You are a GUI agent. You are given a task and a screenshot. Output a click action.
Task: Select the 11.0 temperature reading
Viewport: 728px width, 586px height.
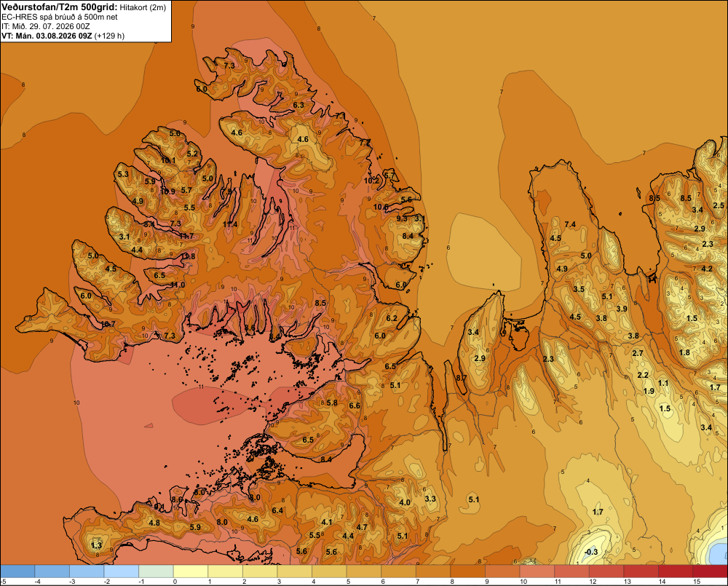(x=178, y=285)
